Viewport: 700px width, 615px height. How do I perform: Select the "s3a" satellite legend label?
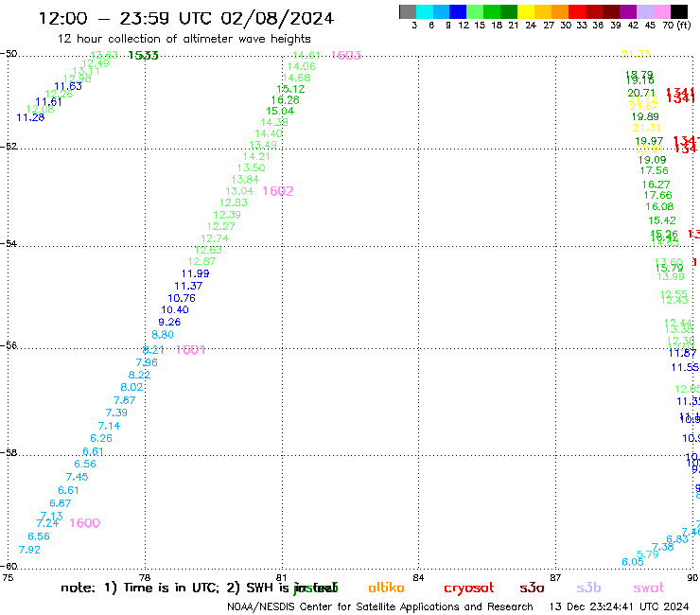point(532,588)
